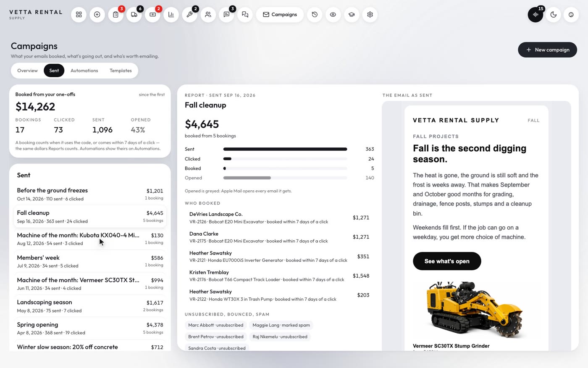
Task: Open the clock history icon
Action: click(315, 15)
